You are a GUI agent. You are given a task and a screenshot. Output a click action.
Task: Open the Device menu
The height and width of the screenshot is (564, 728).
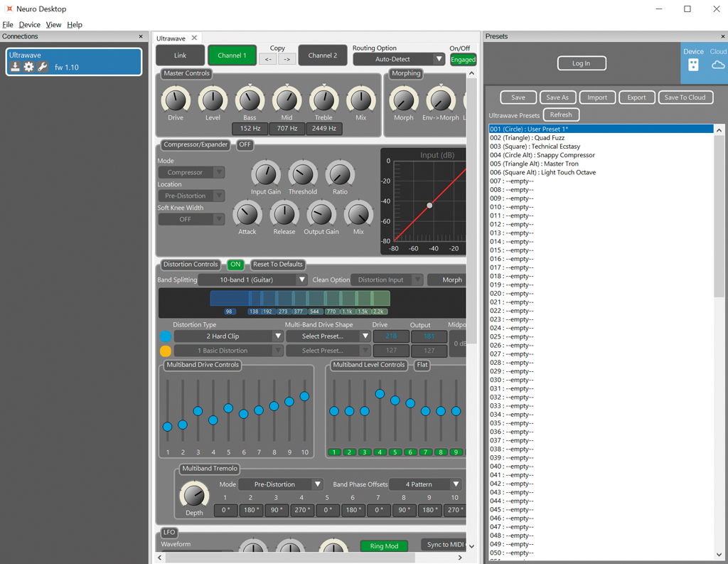tap(30, 25)
